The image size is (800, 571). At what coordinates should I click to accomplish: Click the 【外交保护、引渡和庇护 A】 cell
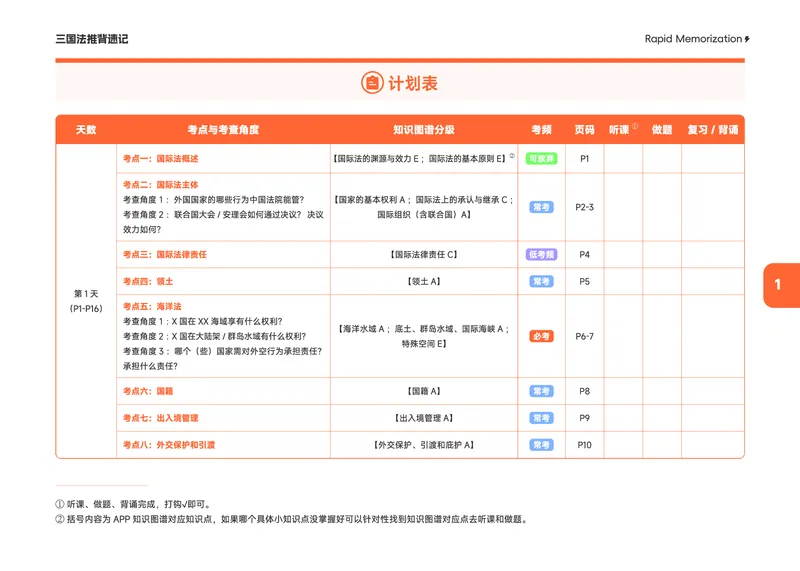click(x=424, y=445)
